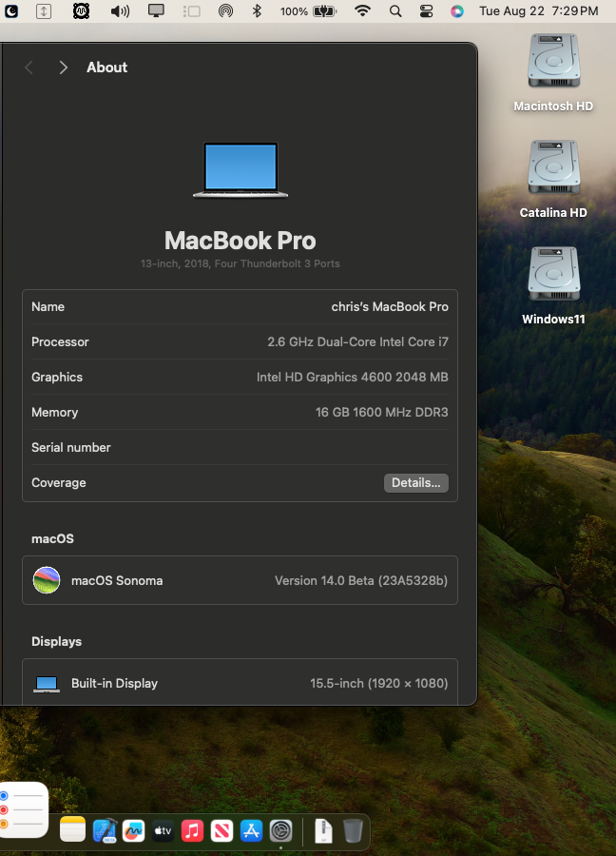
Task: Open date and time notification center
Action: (538, 10)
